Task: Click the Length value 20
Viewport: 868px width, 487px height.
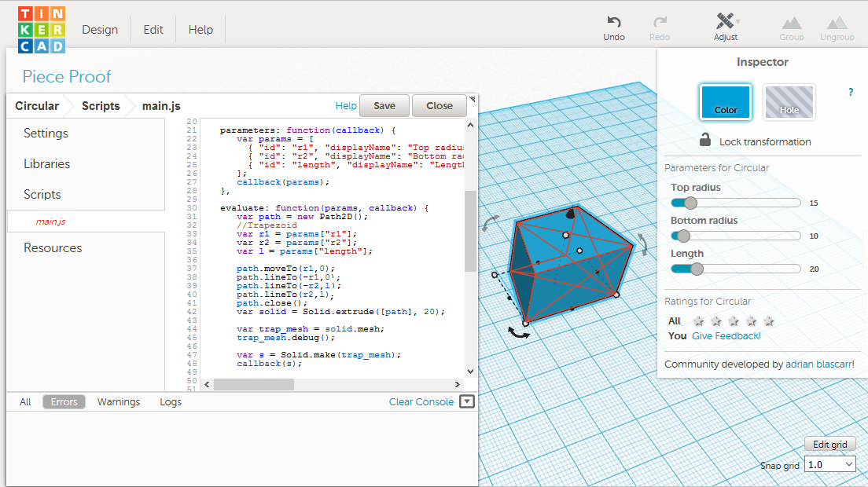Action: point(814,269)
